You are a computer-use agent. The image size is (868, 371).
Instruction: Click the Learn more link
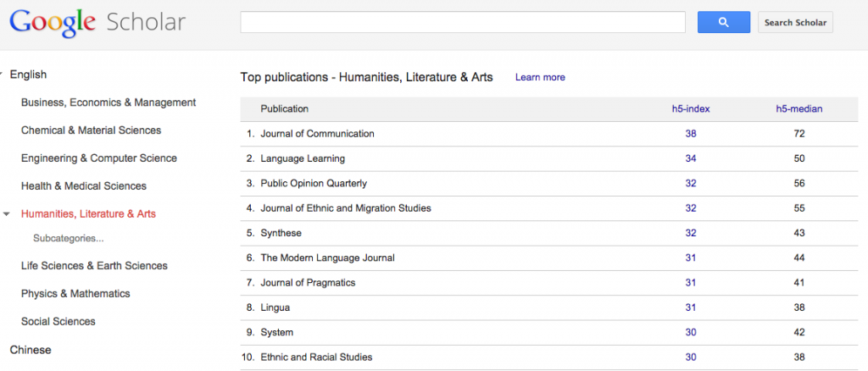click(540, 77)
